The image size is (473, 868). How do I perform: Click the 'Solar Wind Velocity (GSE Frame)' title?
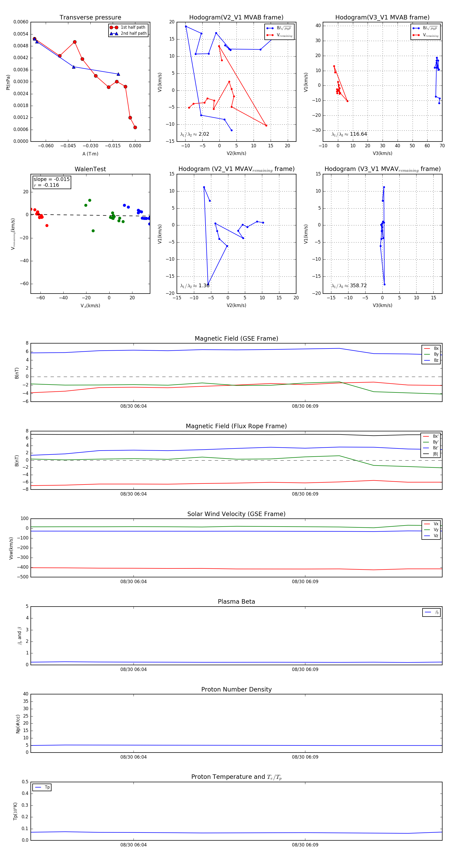(236, 514)
